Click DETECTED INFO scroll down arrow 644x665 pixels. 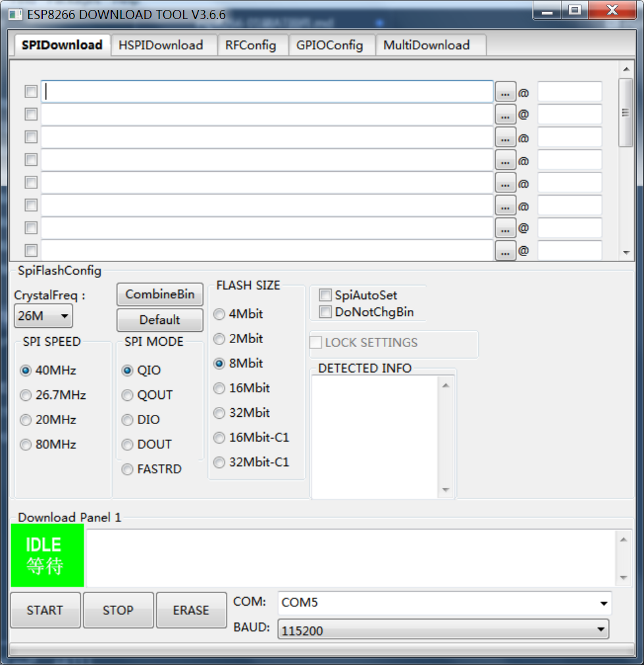pyautogui.click(x=445, y=490)
